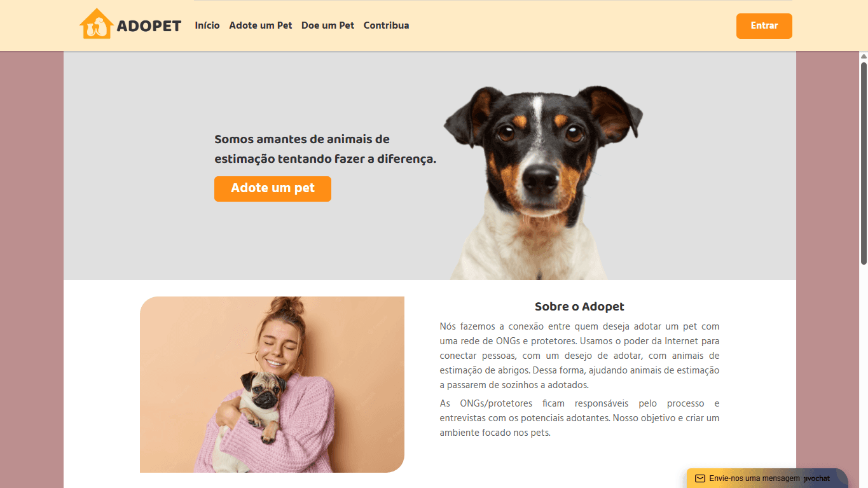Click the paragraph about ONGs/protetores responsáveis
This screenshot has width=868, height=488.
[579, 418]
